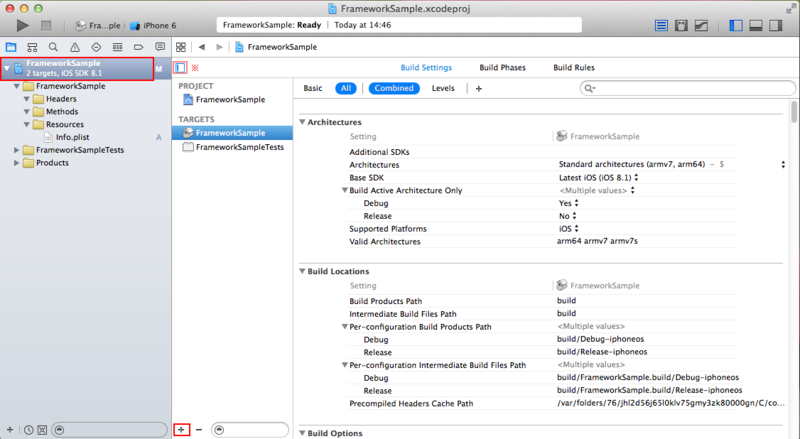Toggle the Debug area visibility
The image size is (800, 439).
point(756,25)
